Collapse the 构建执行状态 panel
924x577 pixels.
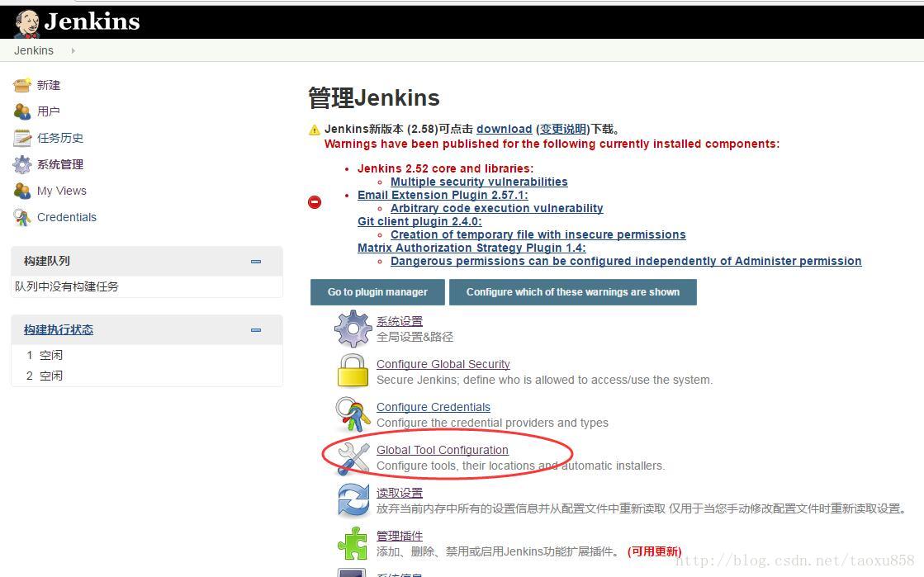[x=256, y=330]
